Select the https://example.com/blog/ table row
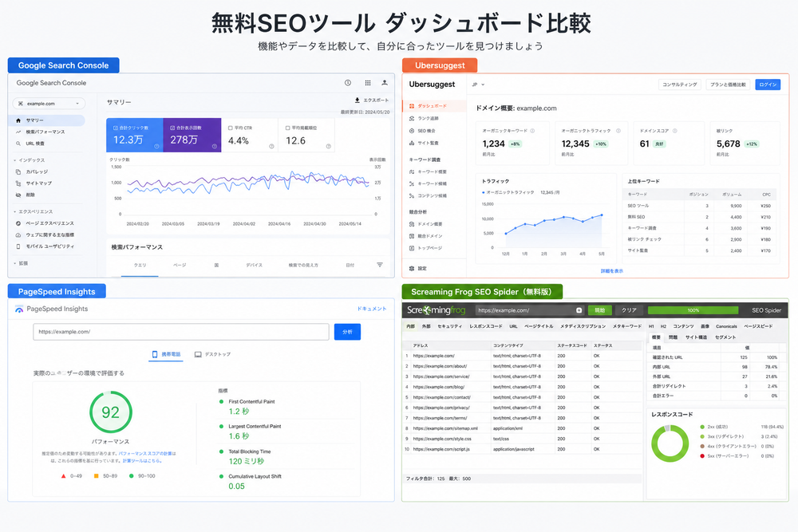 pyautogui.click(x=522, y=387)
